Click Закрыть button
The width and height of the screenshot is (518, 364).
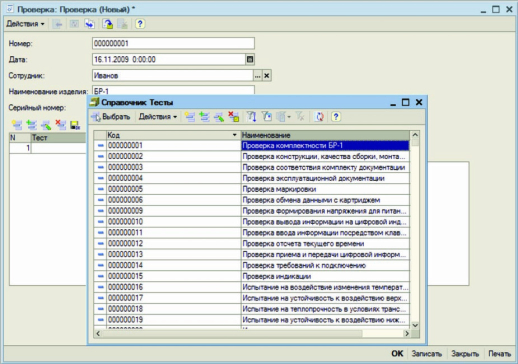click(x=465, y=353)
